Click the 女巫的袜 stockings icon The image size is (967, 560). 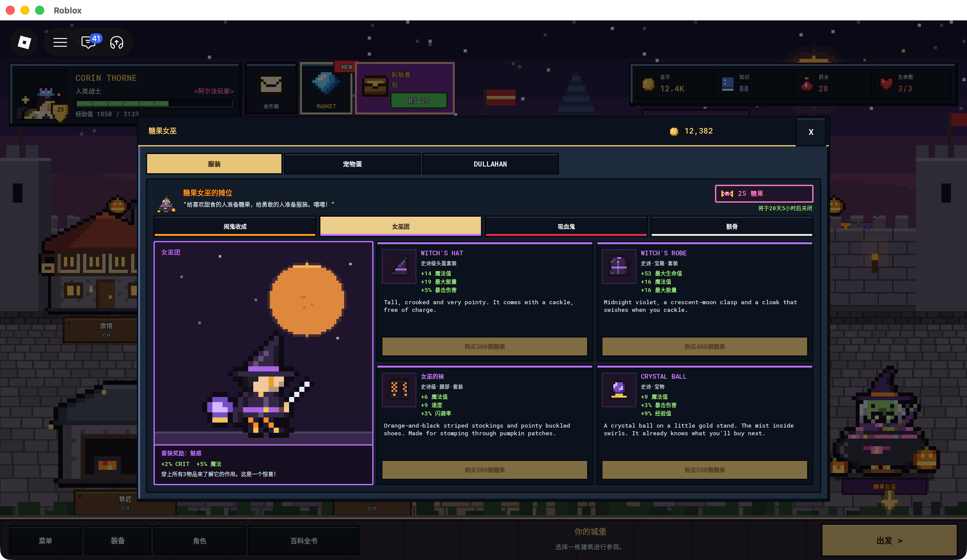pos(399,389)
